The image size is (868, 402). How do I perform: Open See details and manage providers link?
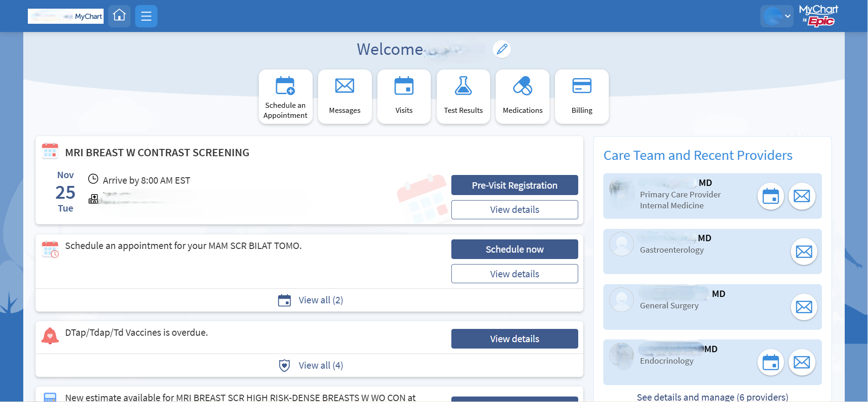pos(712,397)
